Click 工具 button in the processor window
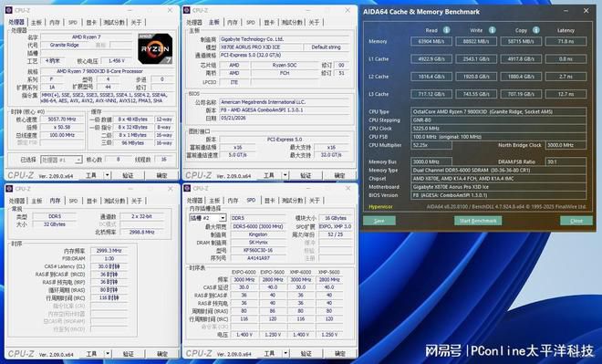This screenshot has height=364, width=602. tap(91, 175)
